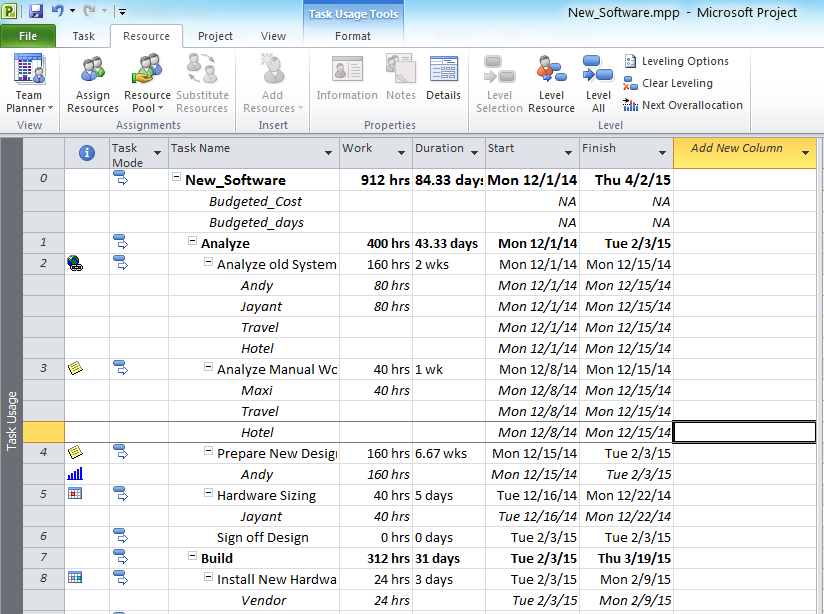Click Clear Leveling

click(672, 82)
